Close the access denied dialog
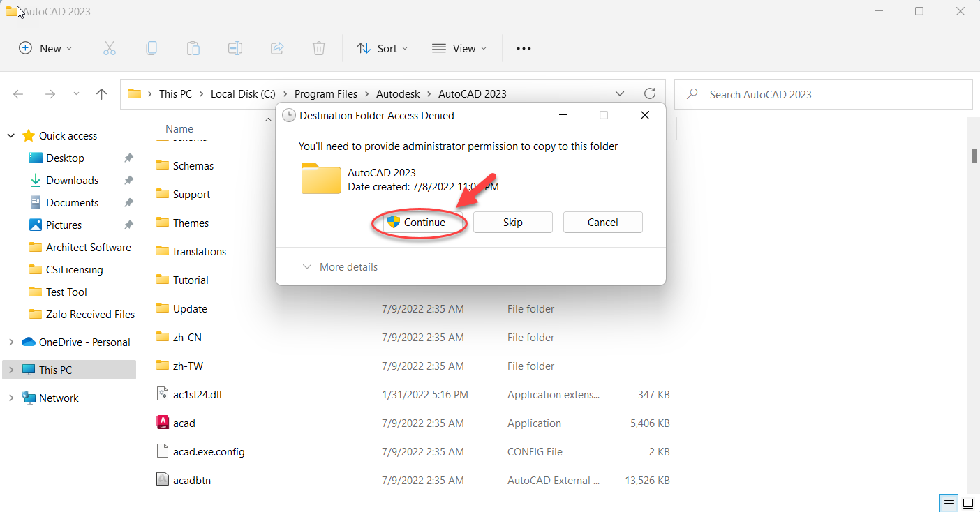 pos(645,115)
